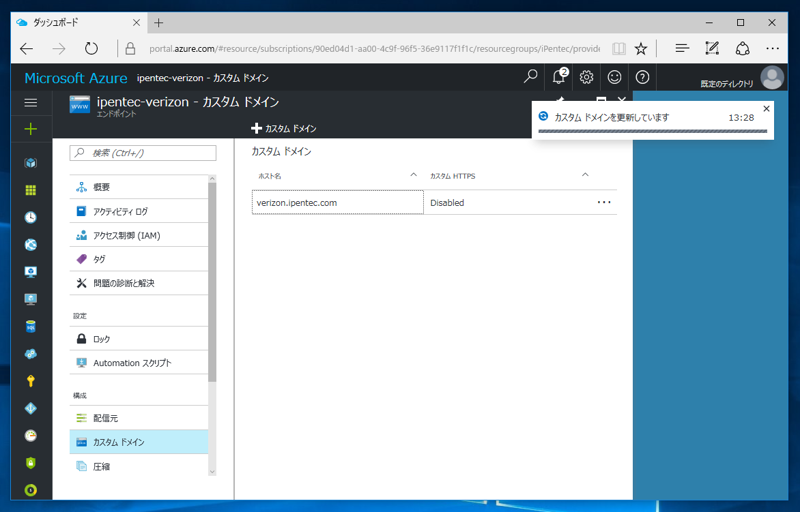Open ellipsis menu for verizon.ipentec.com row
Image resolution: width=800 pixels, height=512 pixels.
coord(604,202)
